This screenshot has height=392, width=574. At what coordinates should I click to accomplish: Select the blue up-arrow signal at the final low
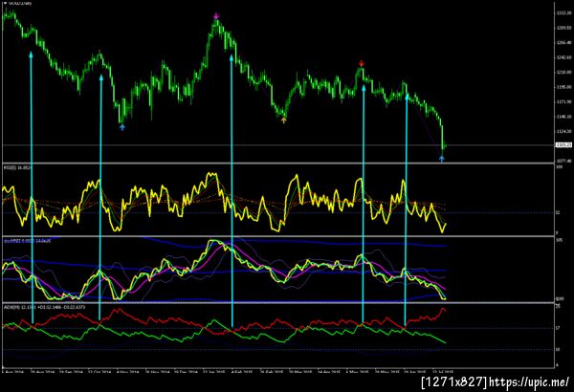442,159
